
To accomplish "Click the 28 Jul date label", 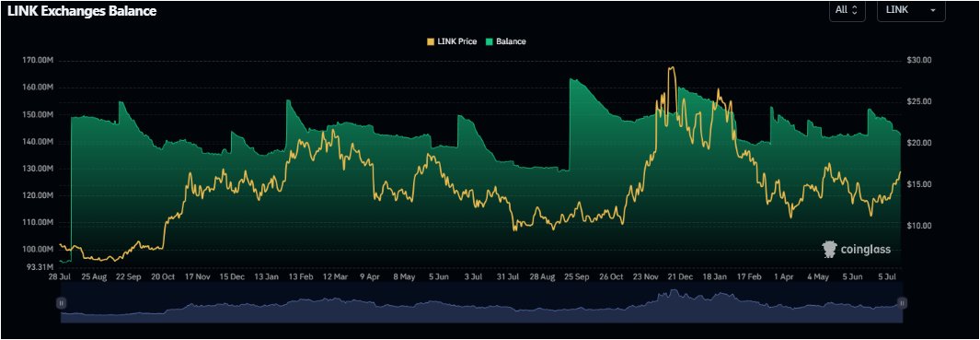I will click(x=61, y=276).
